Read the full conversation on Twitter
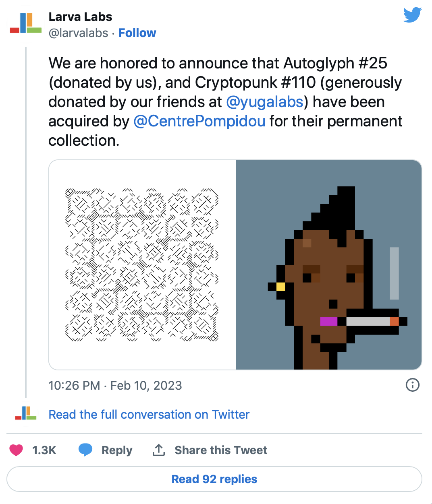The width and height of the screenshot is (432, 504). pos(149,414)
